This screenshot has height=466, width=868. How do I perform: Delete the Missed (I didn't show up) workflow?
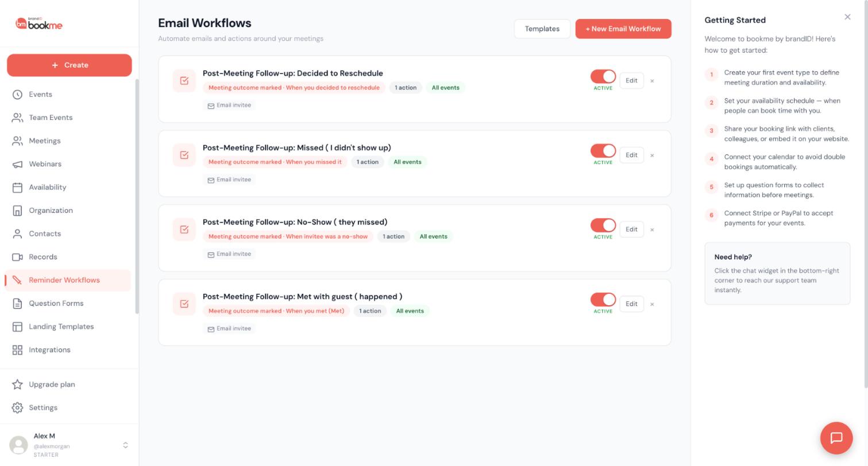652,155
